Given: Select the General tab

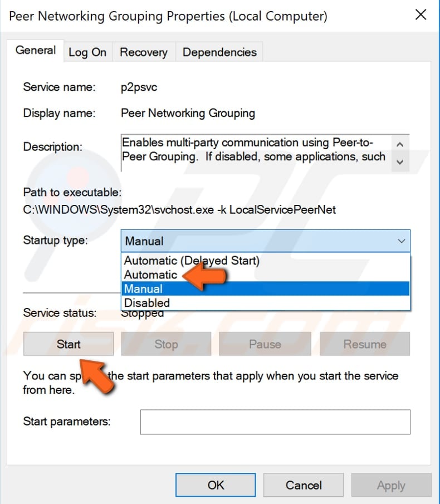Looking at the screenshot, I should click(36, 50).
